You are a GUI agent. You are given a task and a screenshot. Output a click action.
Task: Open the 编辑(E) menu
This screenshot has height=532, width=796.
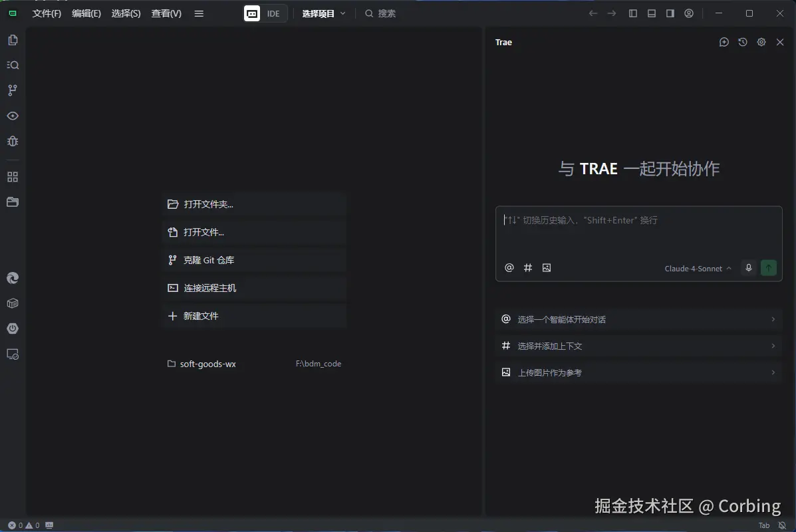[x=86, y=14]
